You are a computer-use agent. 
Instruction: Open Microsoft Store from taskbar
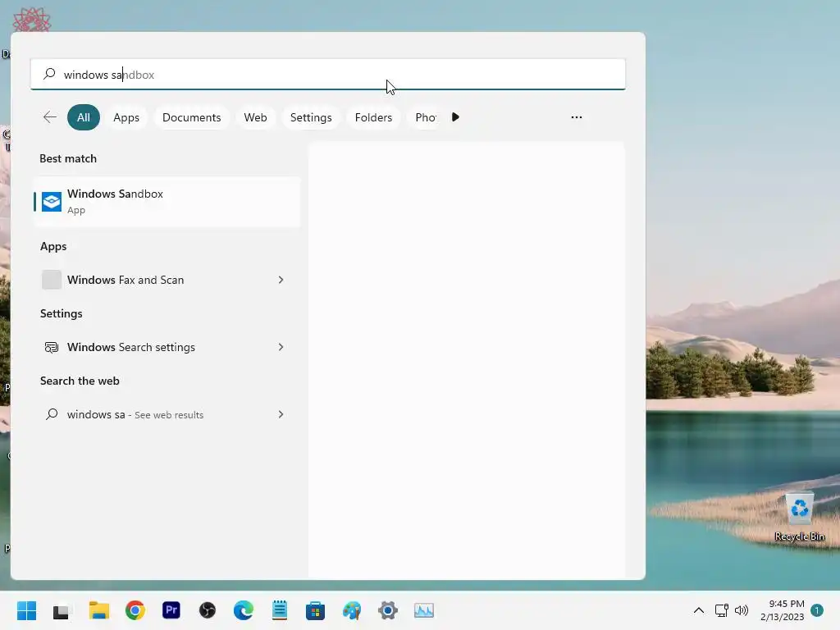316,610
